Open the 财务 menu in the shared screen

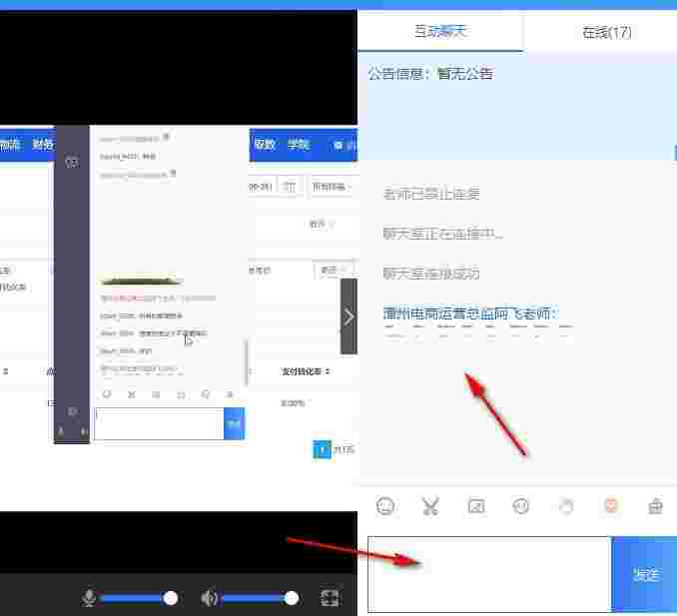[43, 144]
